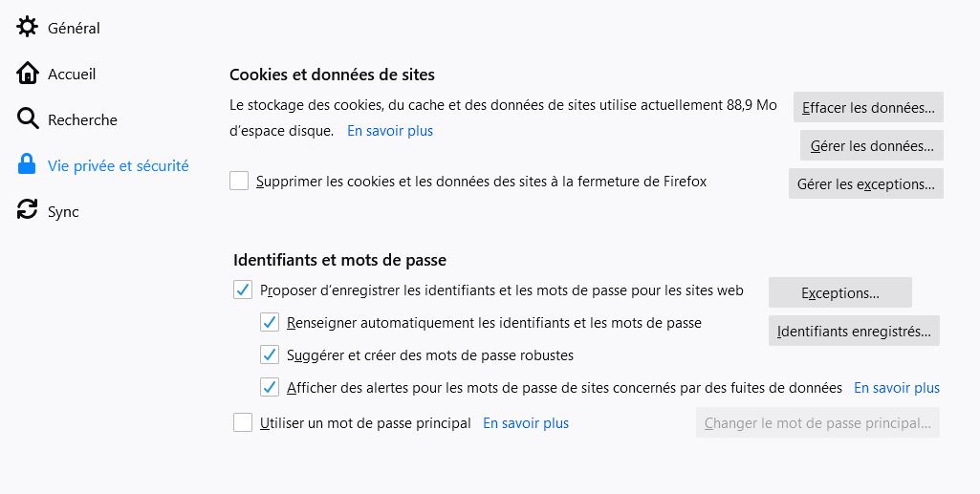Enable Utiliser un mot de passe principal
This screenshot has height=494, width=980.
point(243,422)
